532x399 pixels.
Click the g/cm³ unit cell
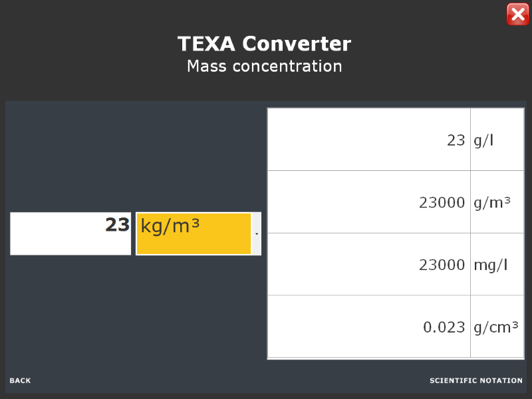pos(497,327)
